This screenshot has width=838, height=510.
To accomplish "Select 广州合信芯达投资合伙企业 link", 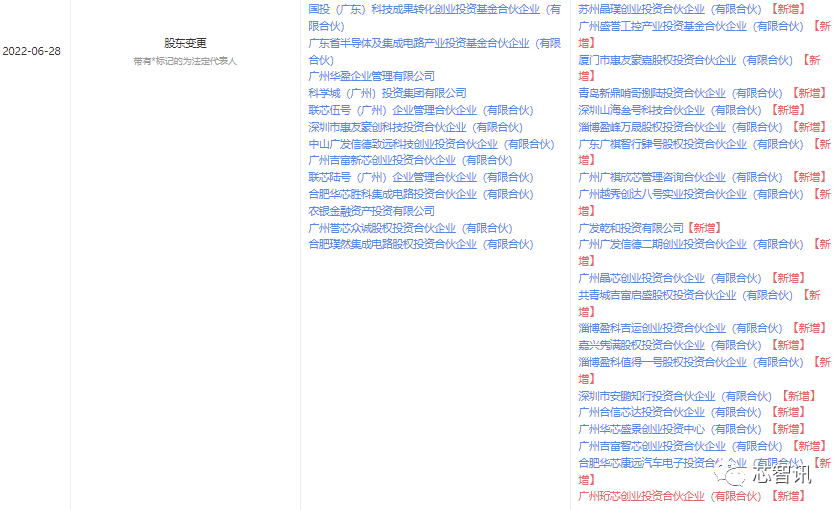I will click(670, 413).
